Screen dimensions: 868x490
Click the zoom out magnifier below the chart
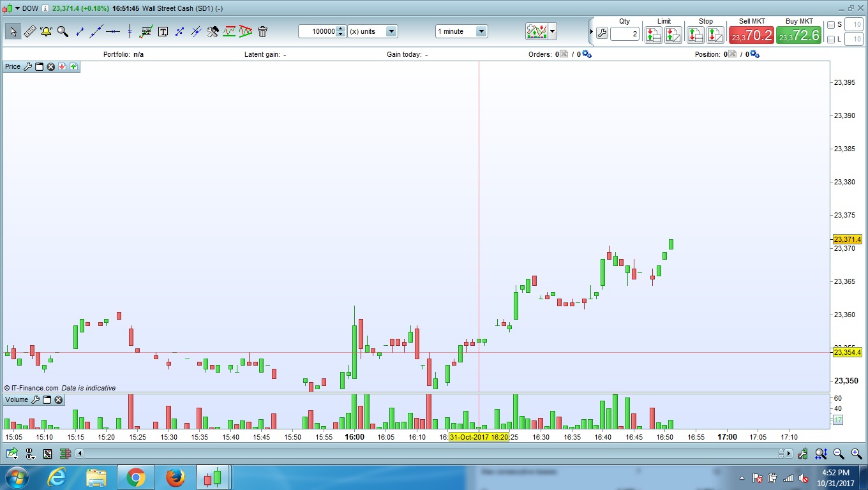point(839,454)
